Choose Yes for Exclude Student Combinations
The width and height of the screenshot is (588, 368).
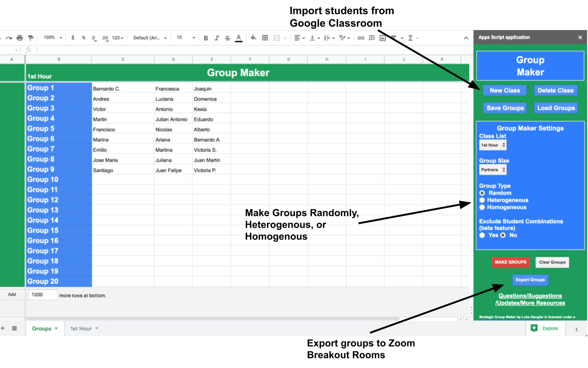pyautogui.click(x=482, y=235)
